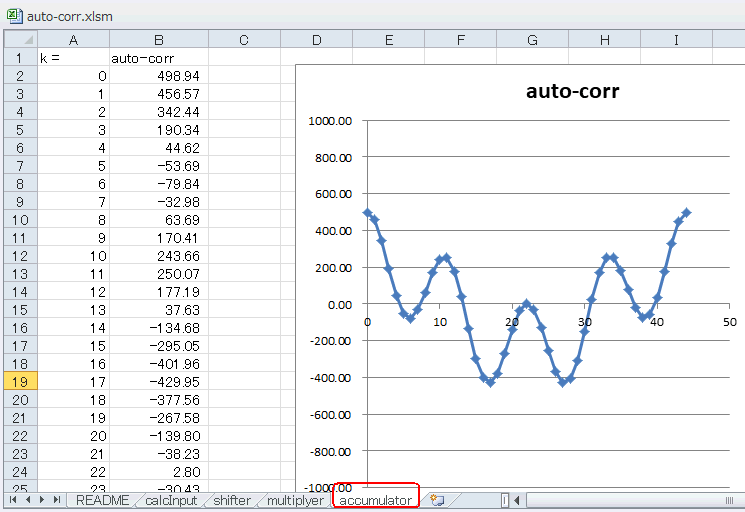Open the multiplyer sheet tab
Screen dimensions: 745x512
point(295,500)
